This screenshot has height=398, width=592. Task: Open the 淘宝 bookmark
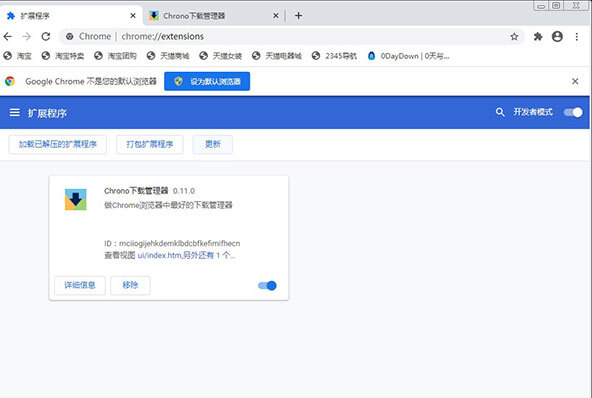pyautogui.click(x=18, y=56)
